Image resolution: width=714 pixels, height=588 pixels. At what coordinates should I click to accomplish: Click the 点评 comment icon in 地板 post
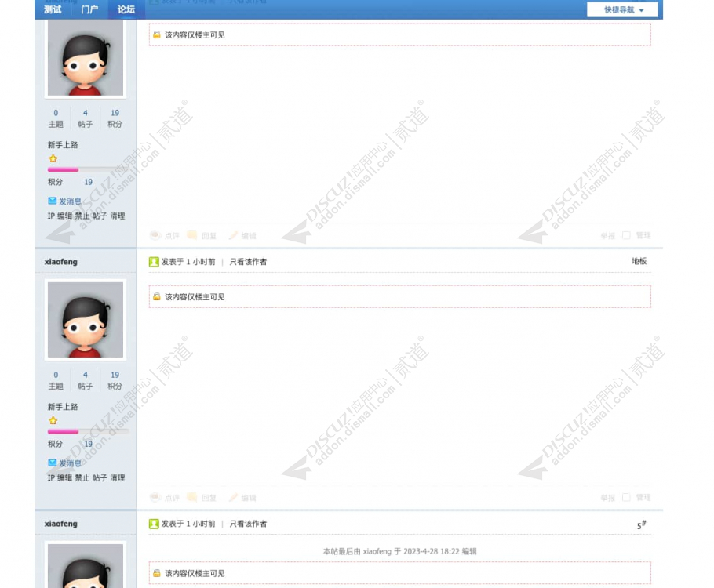(x=155, y=497)
